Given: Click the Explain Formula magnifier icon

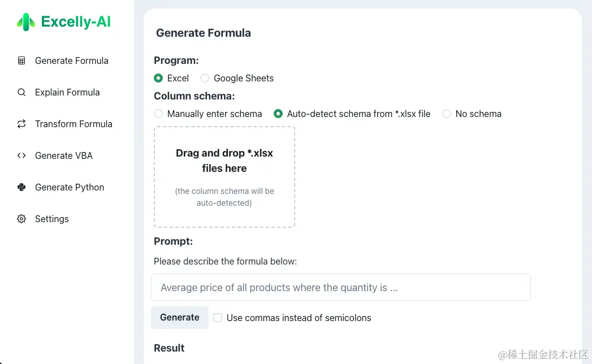Looking at the screenshot, I should pyautogui.click(x=21, y=92).
